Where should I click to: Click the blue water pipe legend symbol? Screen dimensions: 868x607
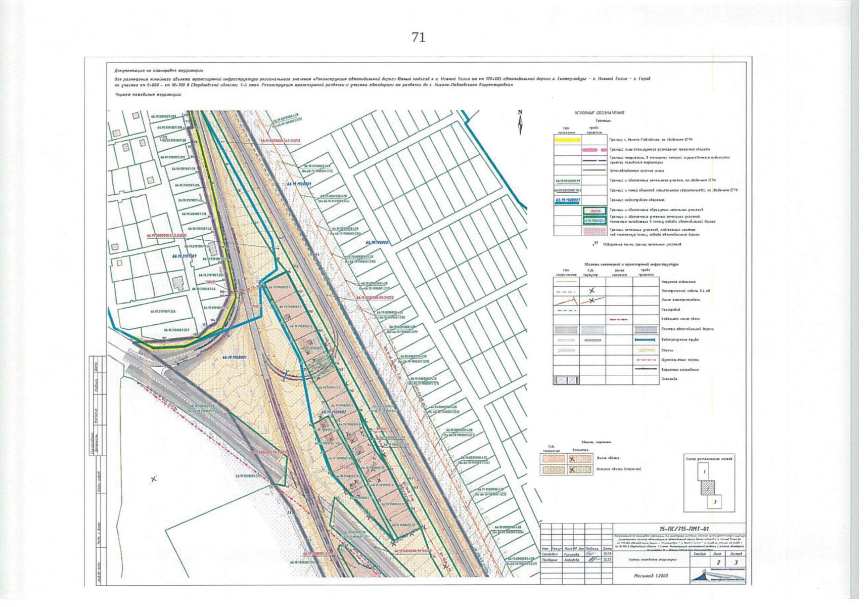[646, 340]
